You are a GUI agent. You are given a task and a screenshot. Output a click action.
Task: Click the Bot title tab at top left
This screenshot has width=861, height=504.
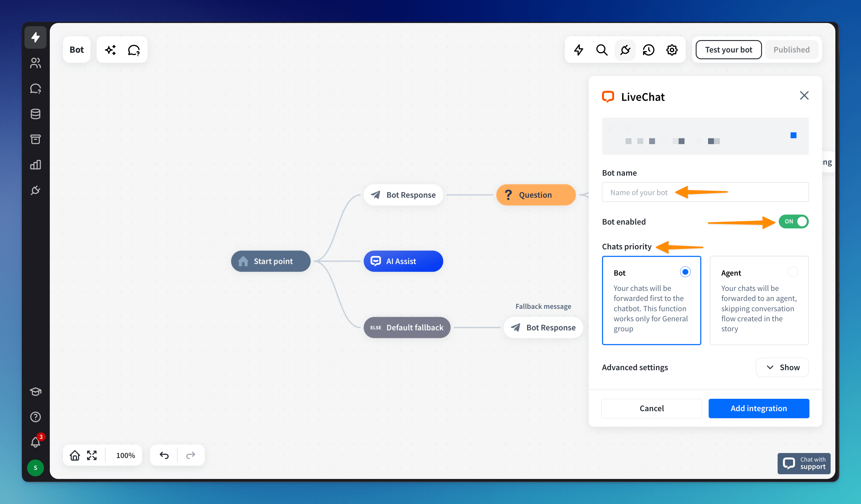(77, 50)
